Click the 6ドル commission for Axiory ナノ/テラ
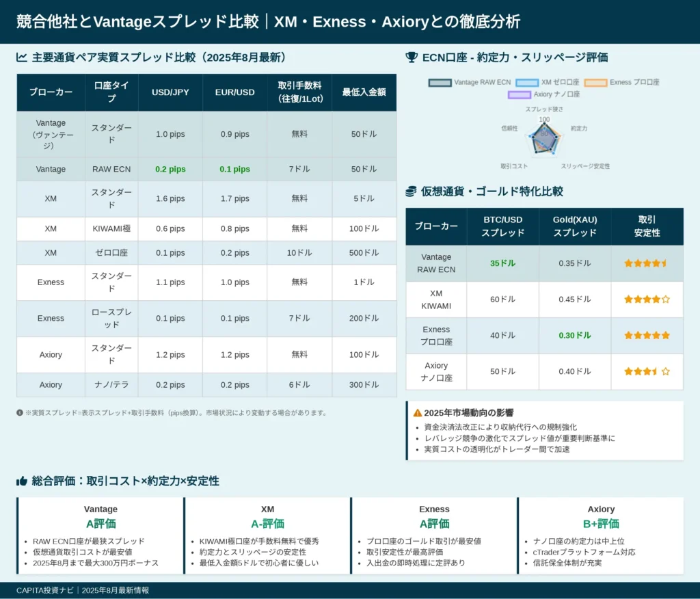 pyautogui.click(x=299, y=384)
